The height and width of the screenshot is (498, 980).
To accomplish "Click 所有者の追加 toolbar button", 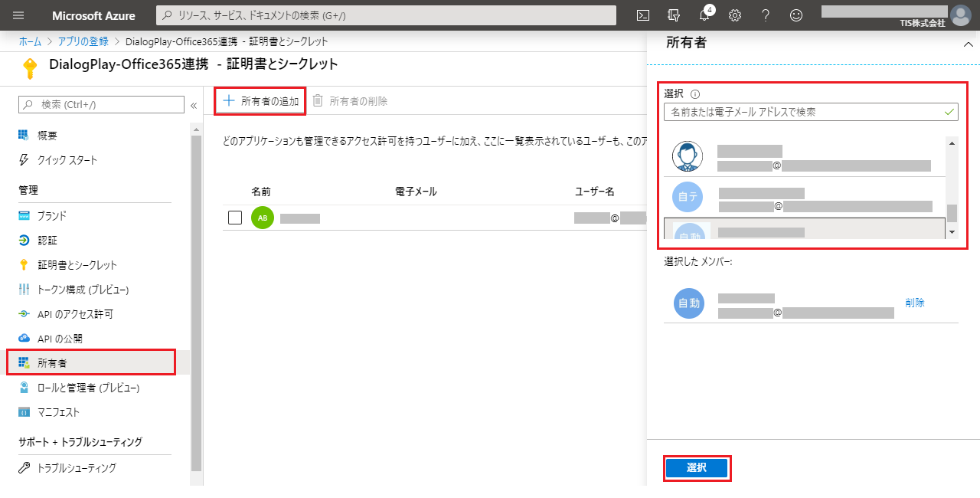I will point(260,101).
